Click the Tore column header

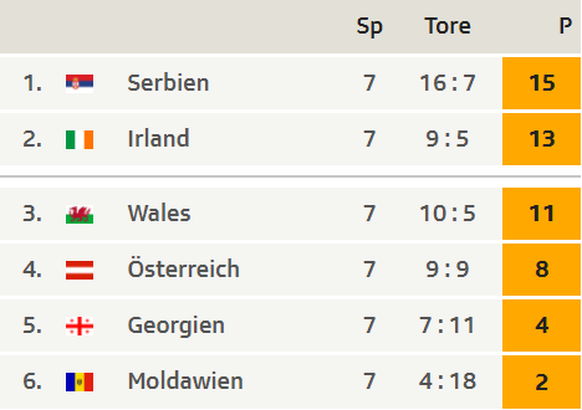point(448,26)
